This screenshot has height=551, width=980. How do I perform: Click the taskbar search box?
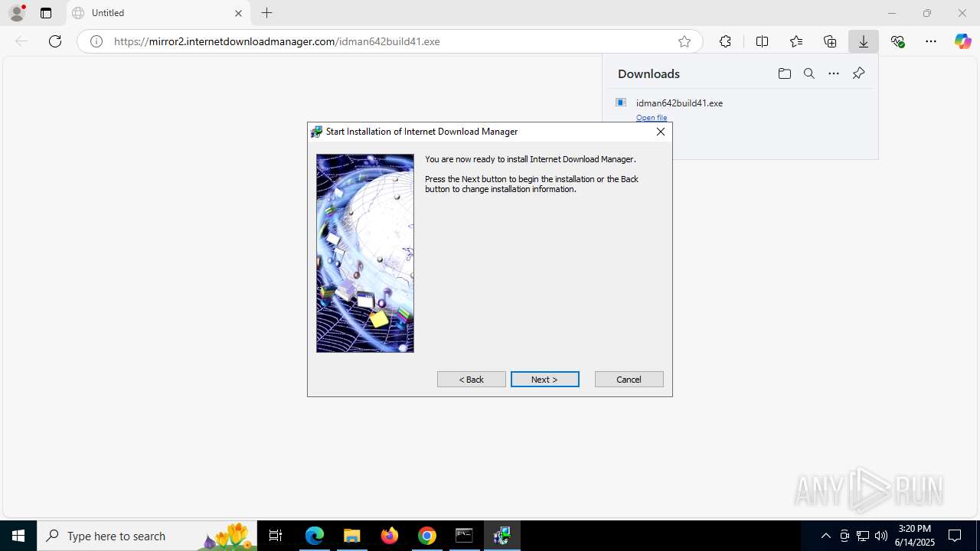point(145,536)
